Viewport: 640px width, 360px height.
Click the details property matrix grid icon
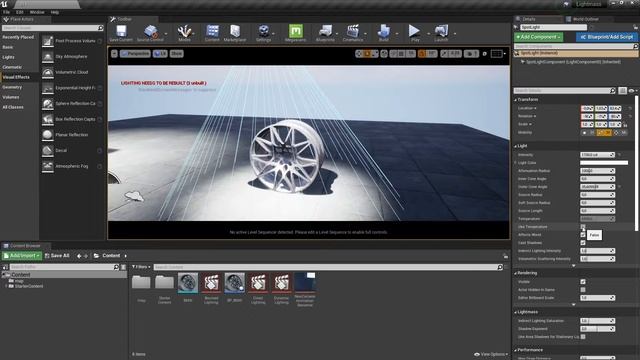(x=622, y=91)
